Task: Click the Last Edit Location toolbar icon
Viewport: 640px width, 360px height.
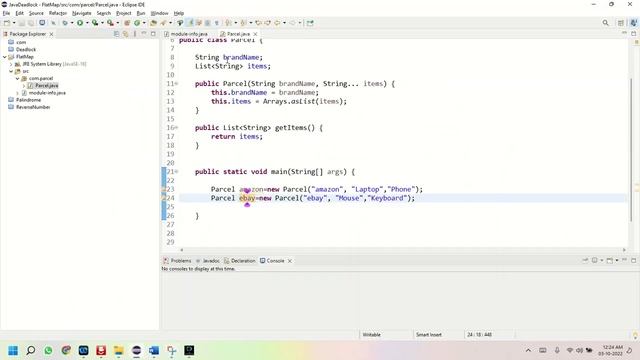Action: tap(258, 23)
